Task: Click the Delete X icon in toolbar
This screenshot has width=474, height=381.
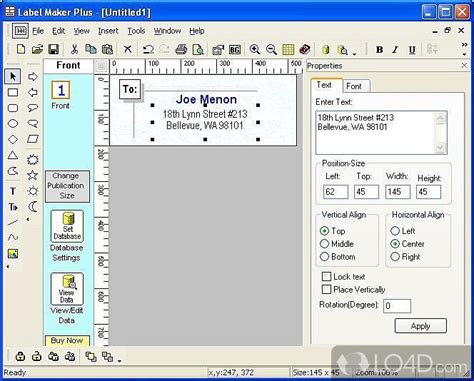Action: (127, 49)
